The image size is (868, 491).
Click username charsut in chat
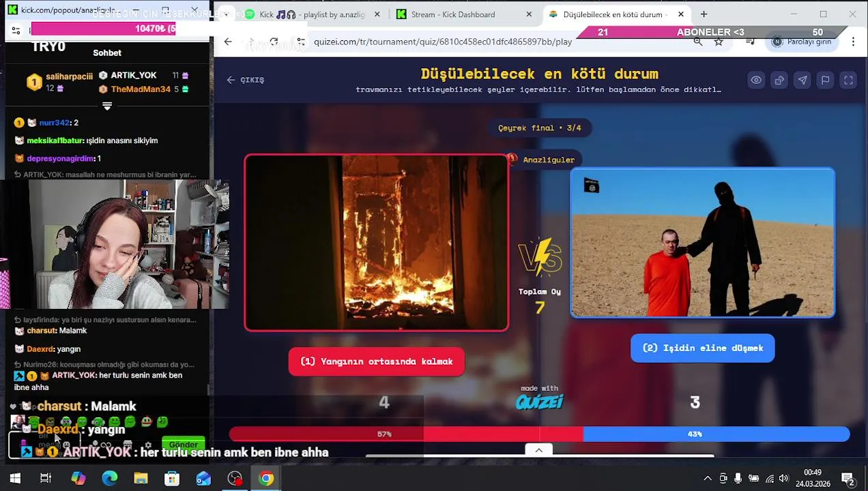click(40, 331)
